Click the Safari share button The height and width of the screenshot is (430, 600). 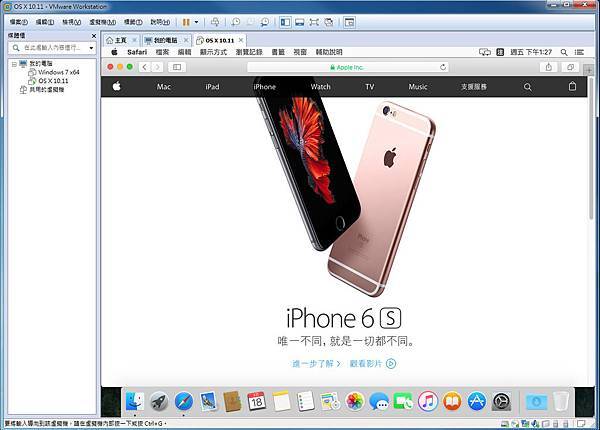[x=549, y=67]
